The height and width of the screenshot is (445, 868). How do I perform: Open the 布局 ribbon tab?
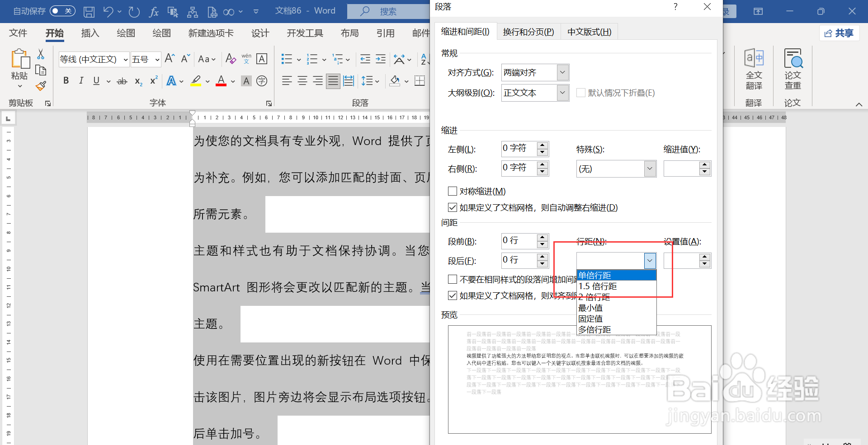point(349,33)
